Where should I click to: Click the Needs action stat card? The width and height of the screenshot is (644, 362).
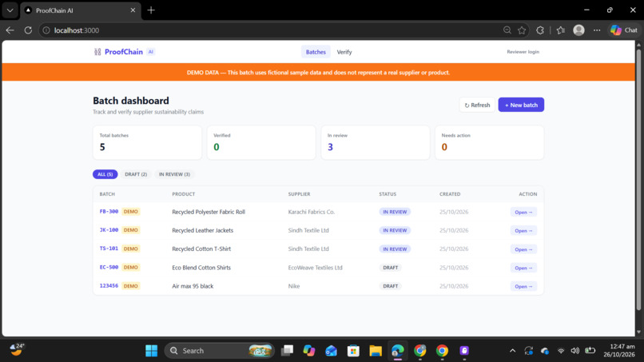click(490, 142)
